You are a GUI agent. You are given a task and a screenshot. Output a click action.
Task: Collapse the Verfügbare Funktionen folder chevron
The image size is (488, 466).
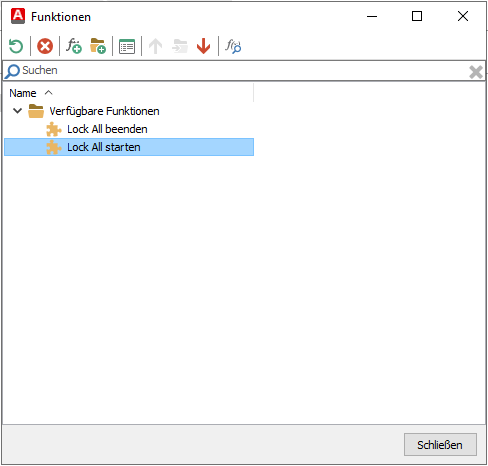coord(17,111)
